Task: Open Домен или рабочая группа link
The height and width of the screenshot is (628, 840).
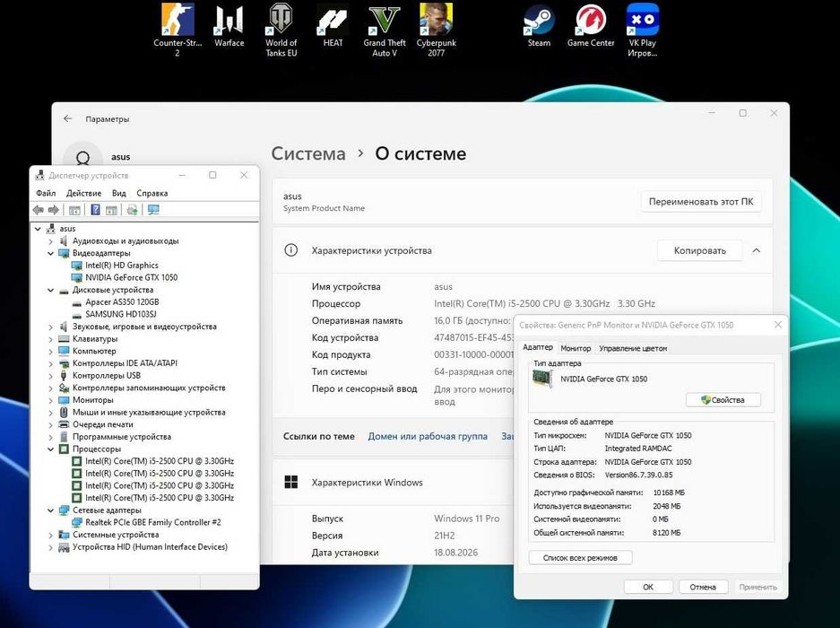Action: 428,436
